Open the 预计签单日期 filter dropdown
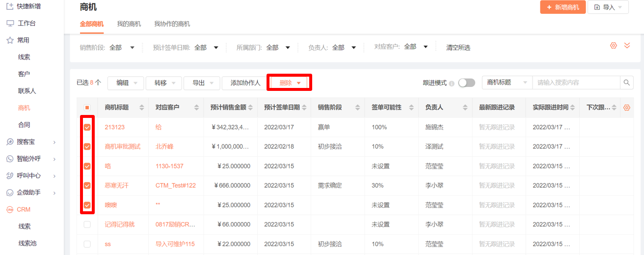This screenshot has height=255, width=644. pos(207,48)
